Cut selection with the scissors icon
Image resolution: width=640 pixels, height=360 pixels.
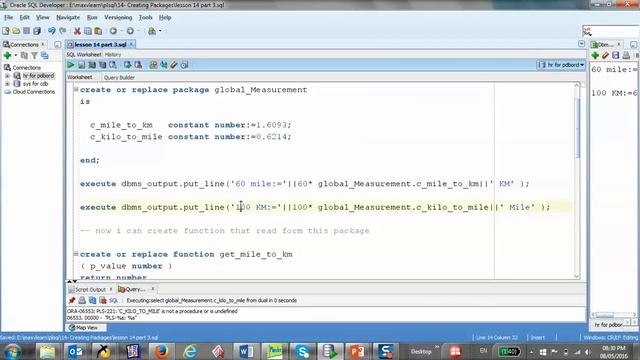[x=77, y=31]
